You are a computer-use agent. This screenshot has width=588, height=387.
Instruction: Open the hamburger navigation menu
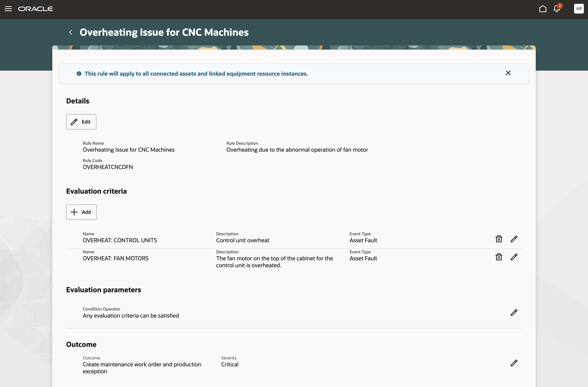point(8,9)
